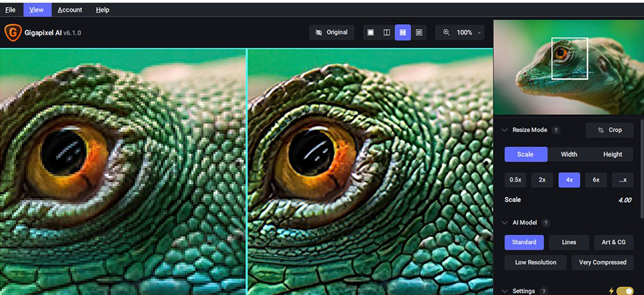Click the lizard navigator thumbnail
The width and height of the screenshot is (644, 295).
(x=568, y=67)
